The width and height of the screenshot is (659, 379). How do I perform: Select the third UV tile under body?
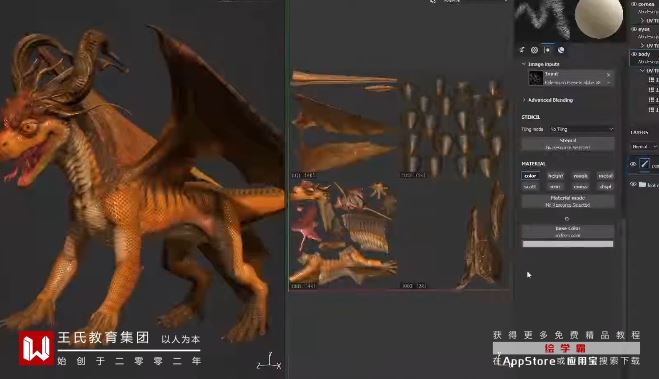pos(653,100)
